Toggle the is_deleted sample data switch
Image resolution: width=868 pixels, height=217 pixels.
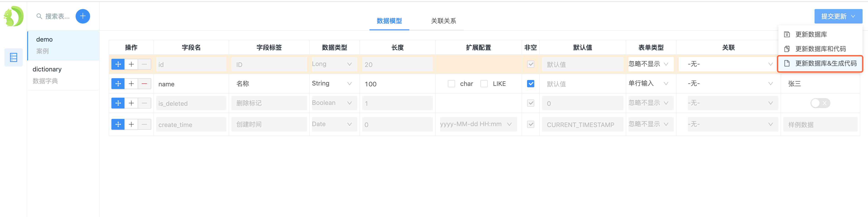(x=820, y=103)
